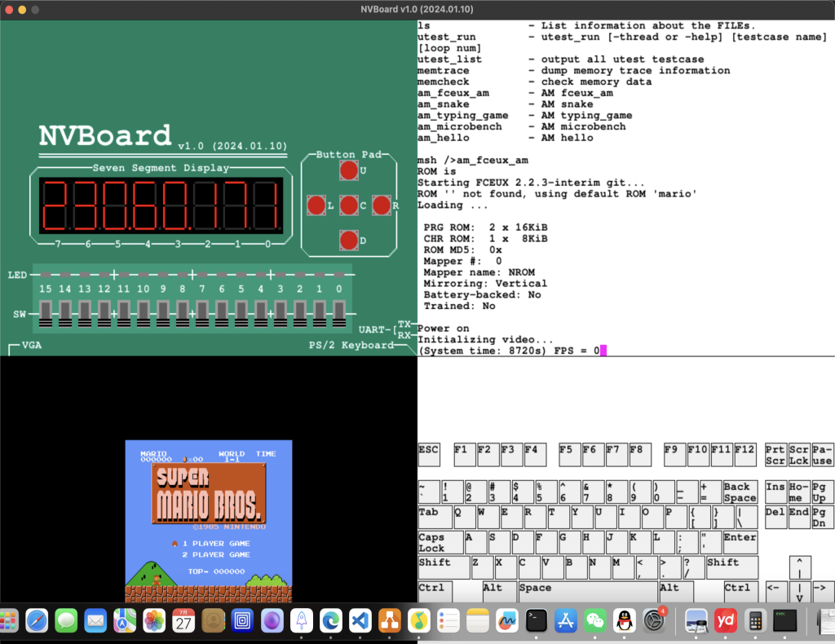Click the S key on the virtual keyboard

(499, 542)
